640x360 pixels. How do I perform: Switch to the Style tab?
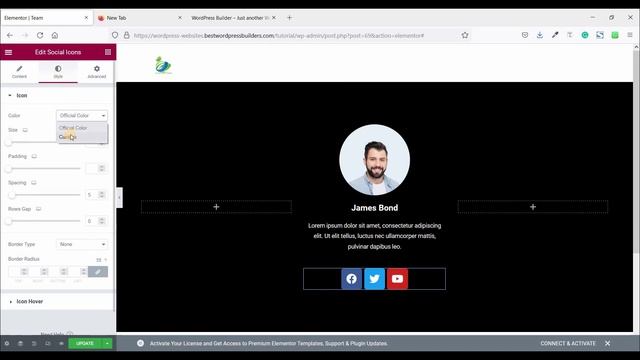(x=58, y=72)
